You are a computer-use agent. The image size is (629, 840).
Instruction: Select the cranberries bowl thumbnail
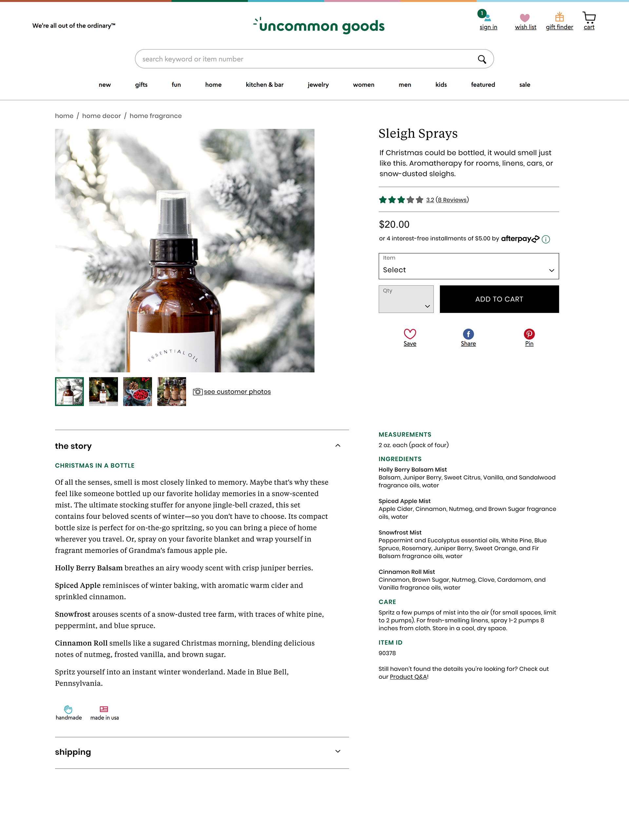pos(137,392)
